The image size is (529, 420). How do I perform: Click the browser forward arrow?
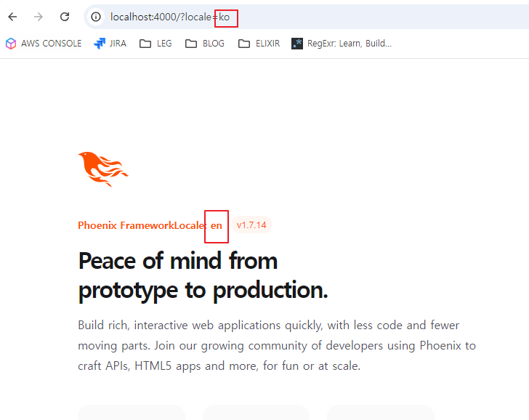(x=39, y=17)
